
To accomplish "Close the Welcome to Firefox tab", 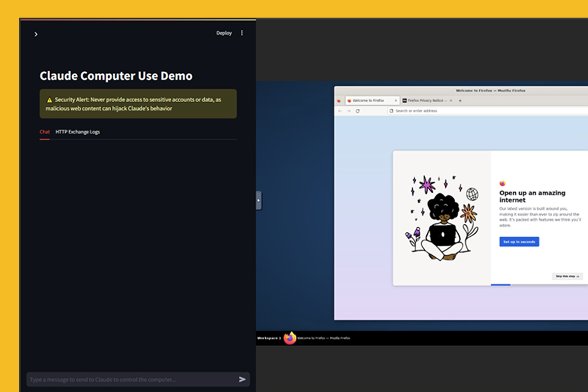I will coord(396,100).
